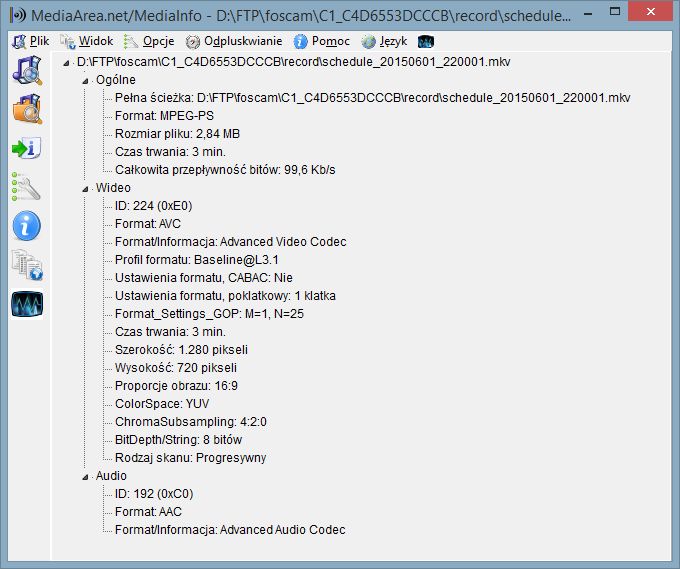Click the Open Folder sidebar icon
680x569 pixels.
(x=27, y=109)
